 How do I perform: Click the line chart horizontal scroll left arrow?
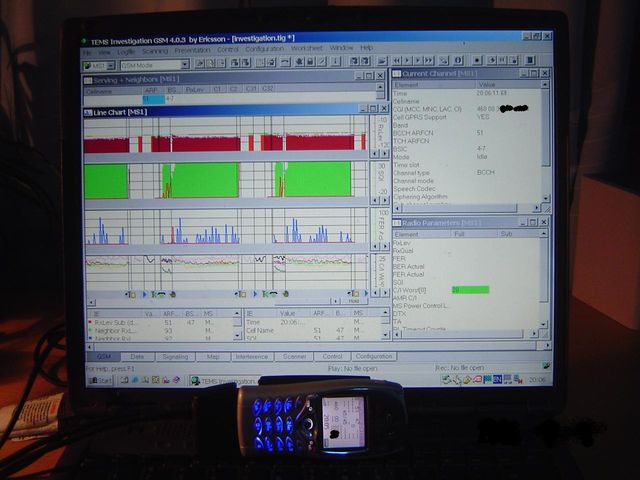(91, 302)
